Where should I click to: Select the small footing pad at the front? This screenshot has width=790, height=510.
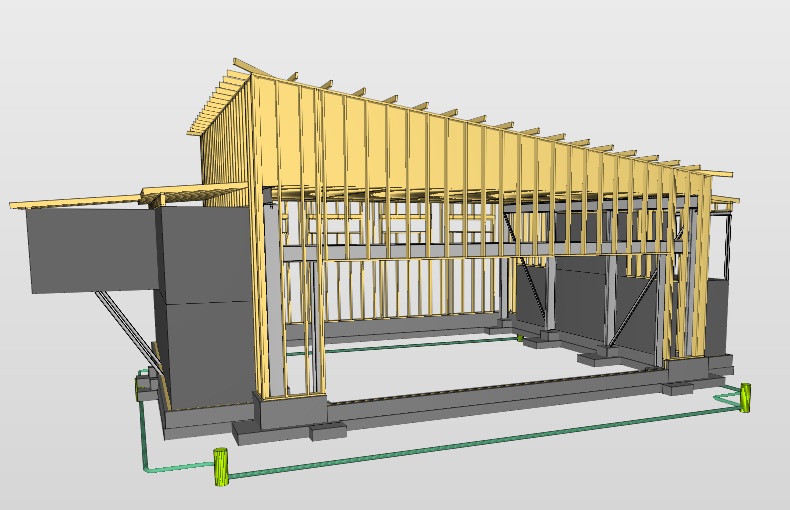(x=329, y=433)
